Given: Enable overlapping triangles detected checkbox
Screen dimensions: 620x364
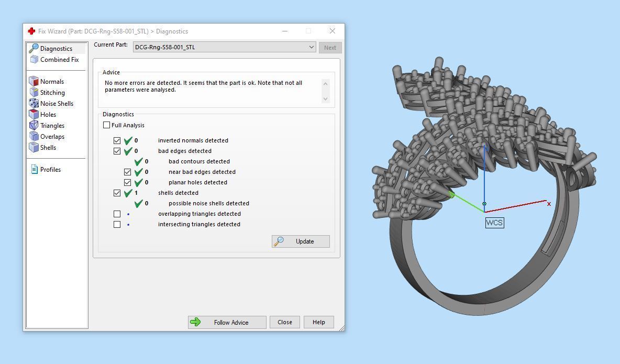Looking at the screenshot, I should pyautogui.click(x=117, y=214).
